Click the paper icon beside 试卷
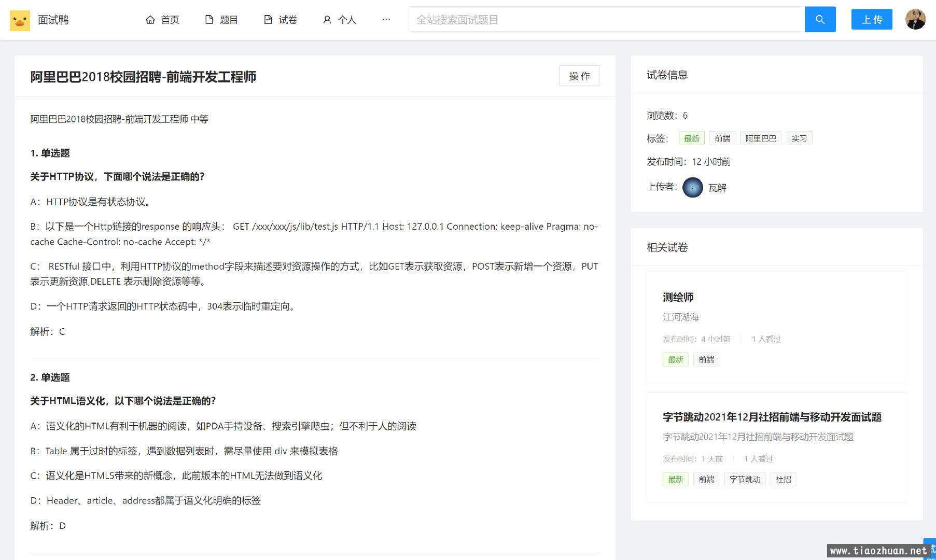 pos(268,20)
